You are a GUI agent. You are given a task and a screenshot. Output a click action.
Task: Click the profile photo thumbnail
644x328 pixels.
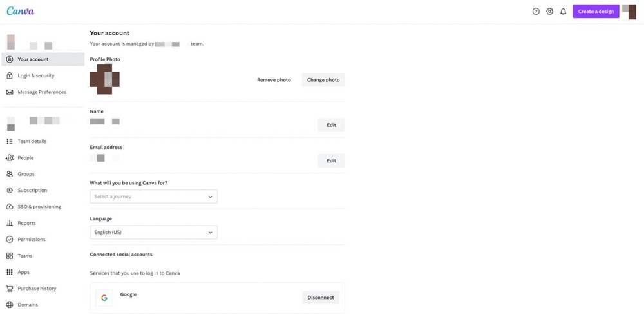105,79
